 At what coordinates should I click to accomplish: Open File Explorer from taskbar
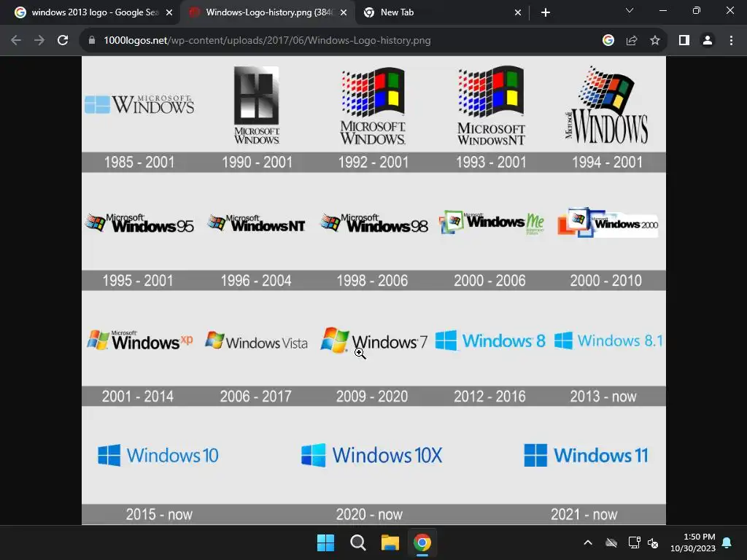[x=390, y=542]
